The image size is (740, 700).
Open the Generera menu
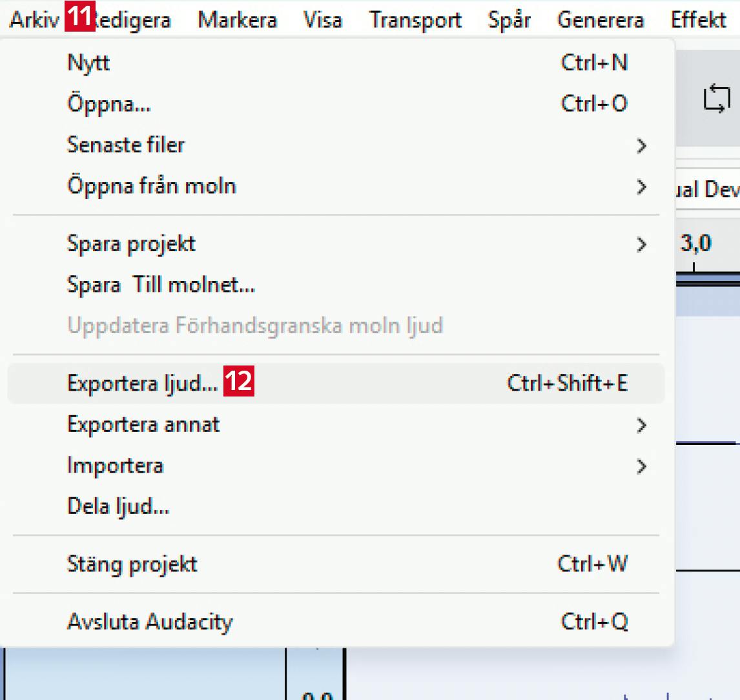tap(601, 19)
